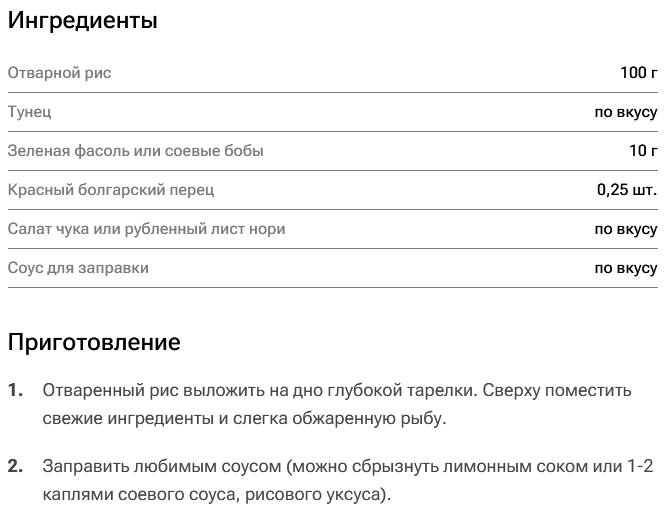Click по вкусу next to Салат чука
Viewport: 671px width, 519px height.
pyautogui.click(x=626, y=229)
